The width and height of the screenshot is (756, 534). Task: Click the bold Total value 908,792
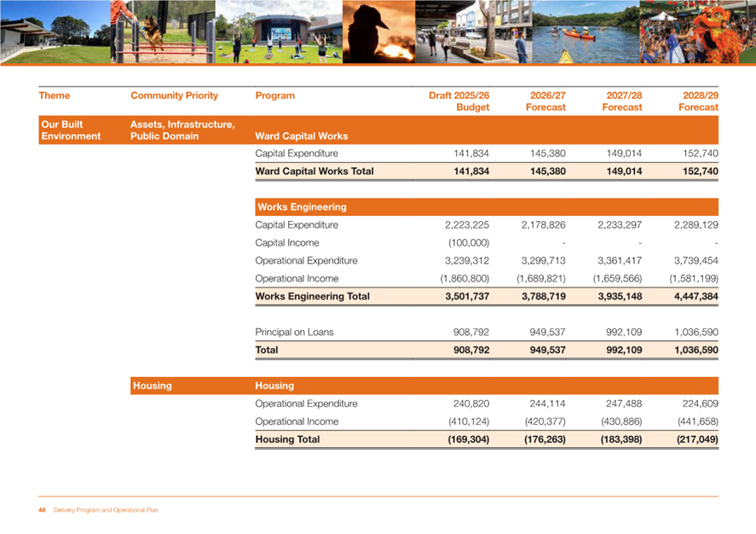click(471, 350)
